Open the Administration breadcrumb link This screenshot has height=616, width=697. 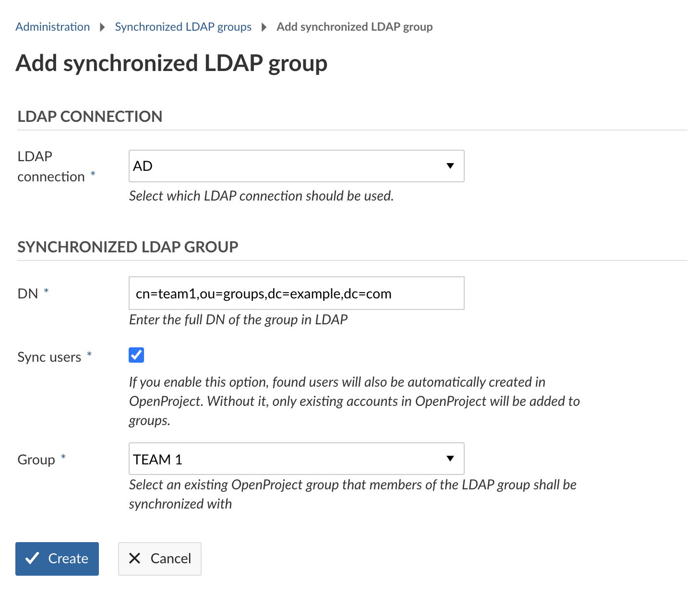pyautogui.click(x=52, y=27)
